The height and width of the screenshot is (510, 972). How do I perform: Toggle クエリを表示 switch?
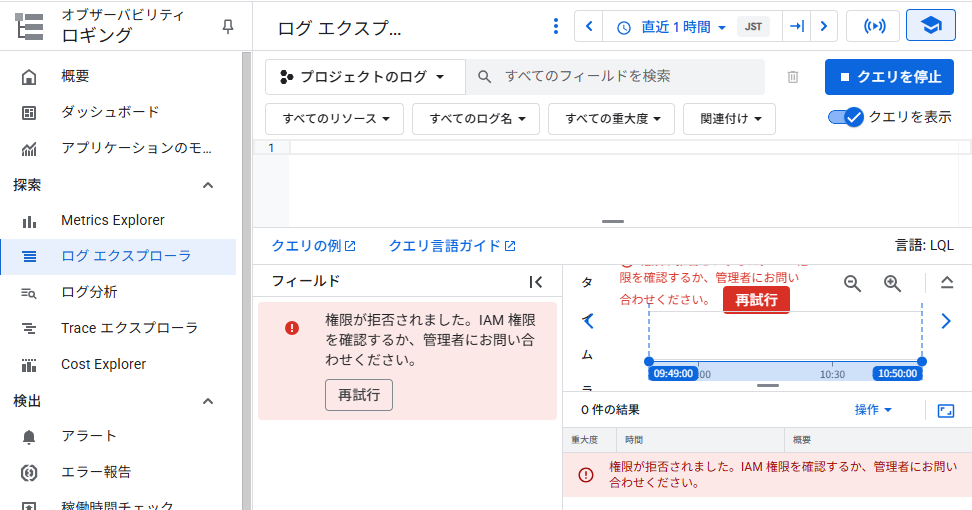(846, 117)
